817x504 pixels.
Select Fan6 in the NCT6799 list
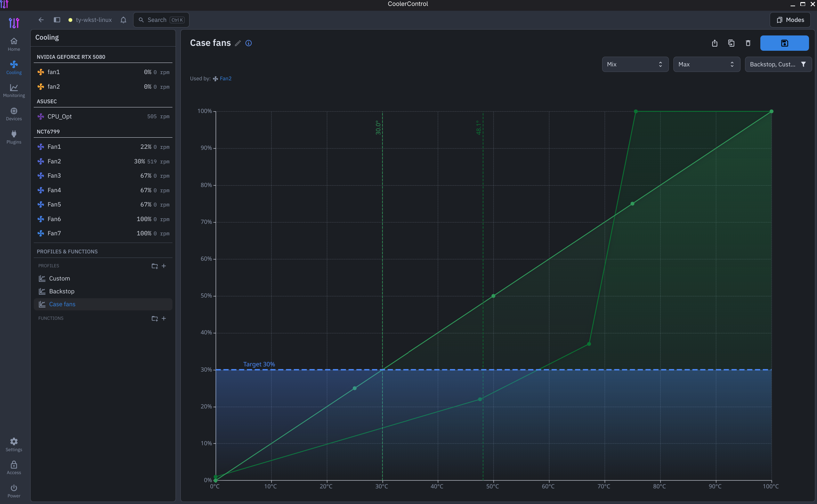pos(103,219)
